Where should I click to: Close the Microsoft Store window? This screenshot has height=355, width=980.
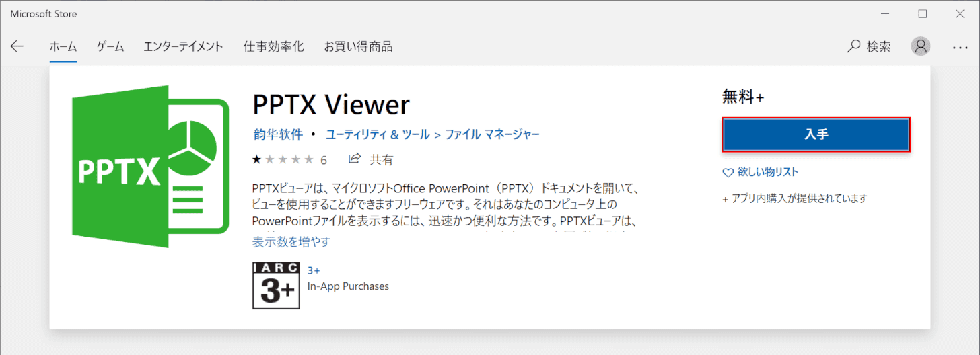tap(960, 13)
